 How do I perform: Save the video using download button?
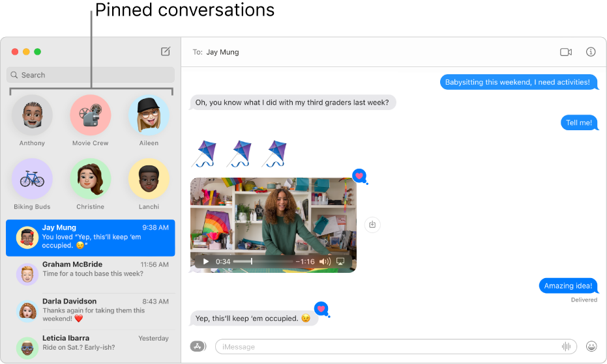372,225
